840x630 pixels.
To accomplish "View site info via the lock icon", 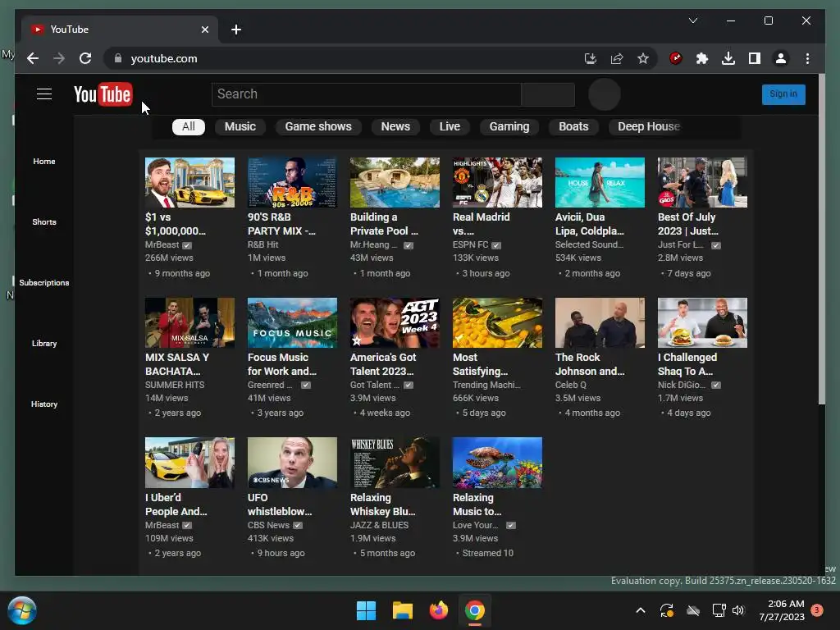I will tap(118, 58).
